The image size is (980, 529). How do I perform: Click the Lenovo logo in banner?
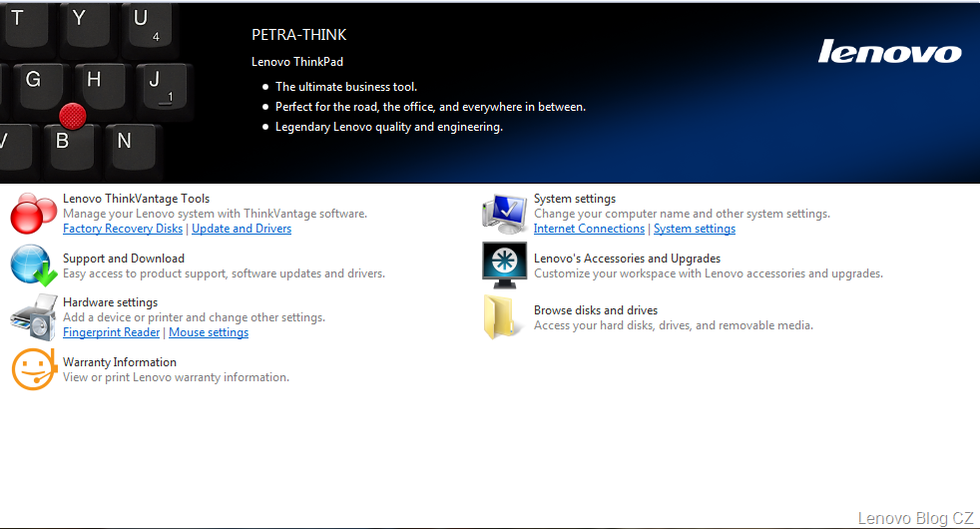click(889, 52)
